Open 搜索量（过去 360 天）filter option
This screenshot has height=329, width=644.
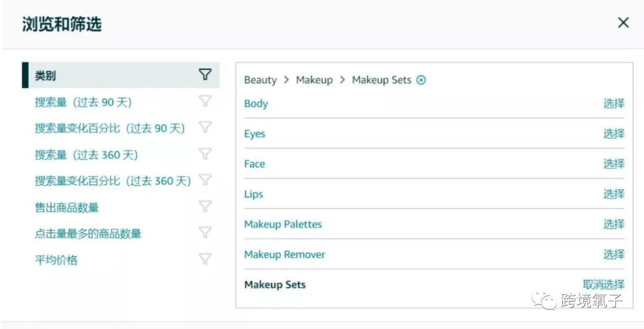pos(86,155)
